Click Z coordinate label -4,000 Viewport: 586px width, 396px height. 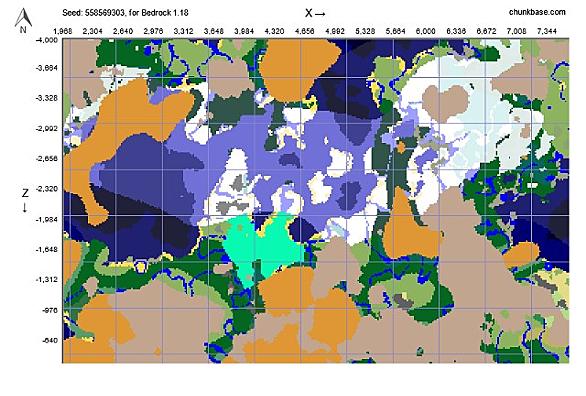click(x=47, y=40)
